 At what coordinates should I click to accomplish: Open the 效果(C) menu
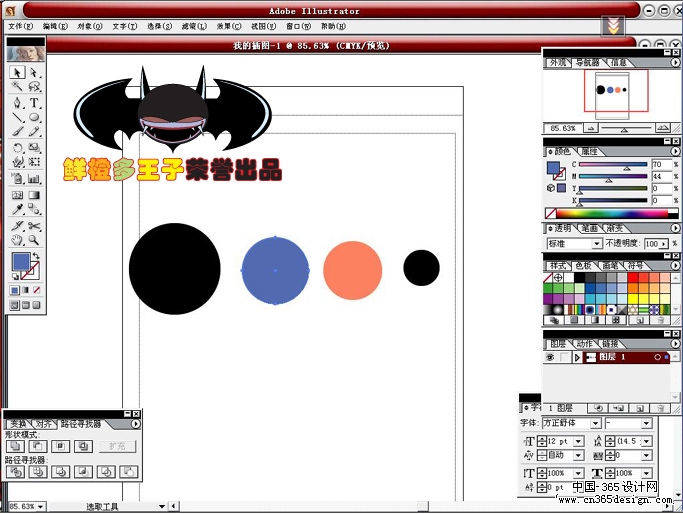(229, 26)
